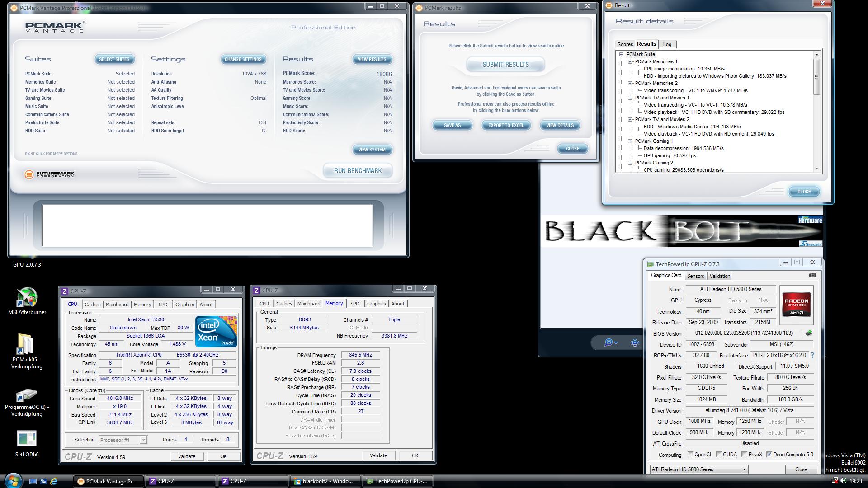
Task: Click the scroll down arrow in Result details
Action: tap(816, 169)
